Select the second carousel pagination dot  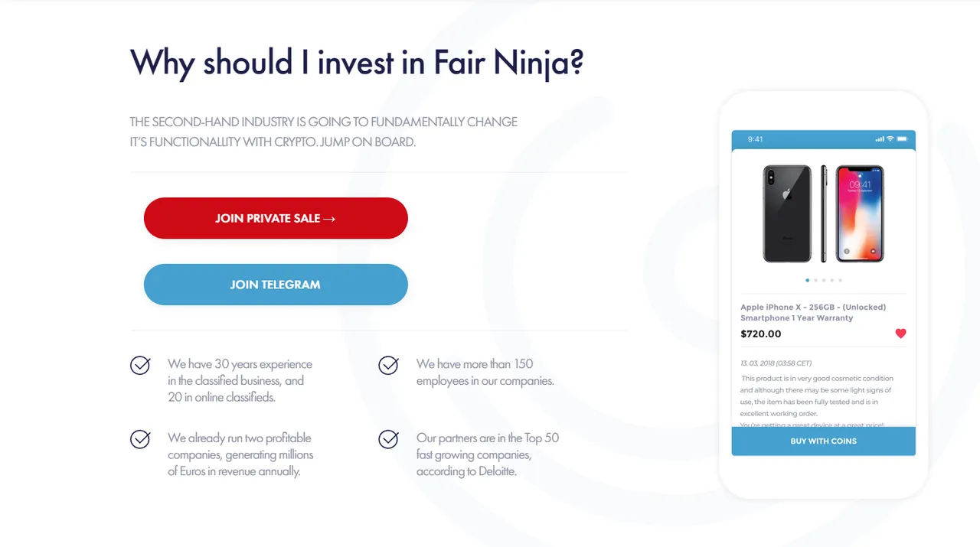click(x=815, y=280)
